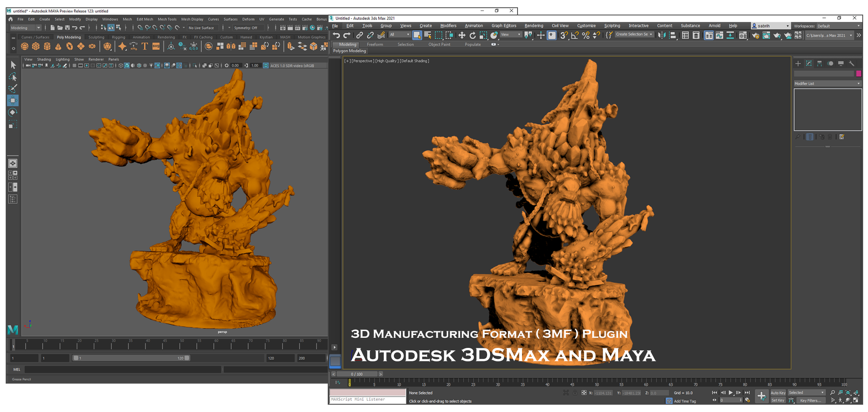Viewport: 868px width, 412px height.
Task: Open Create Selection Set dropdown in 3ds Max
Action: 634,34
